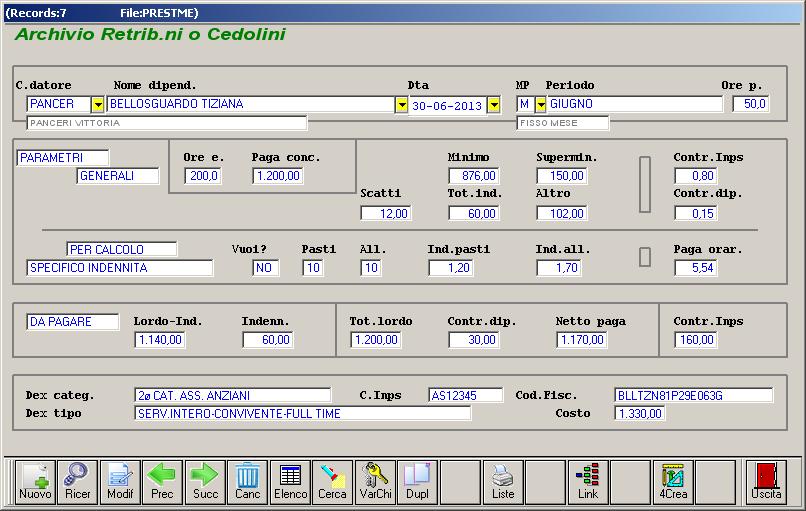Go to previous record with Prec arrow
The image size is (806, 511).
[162, 482]
